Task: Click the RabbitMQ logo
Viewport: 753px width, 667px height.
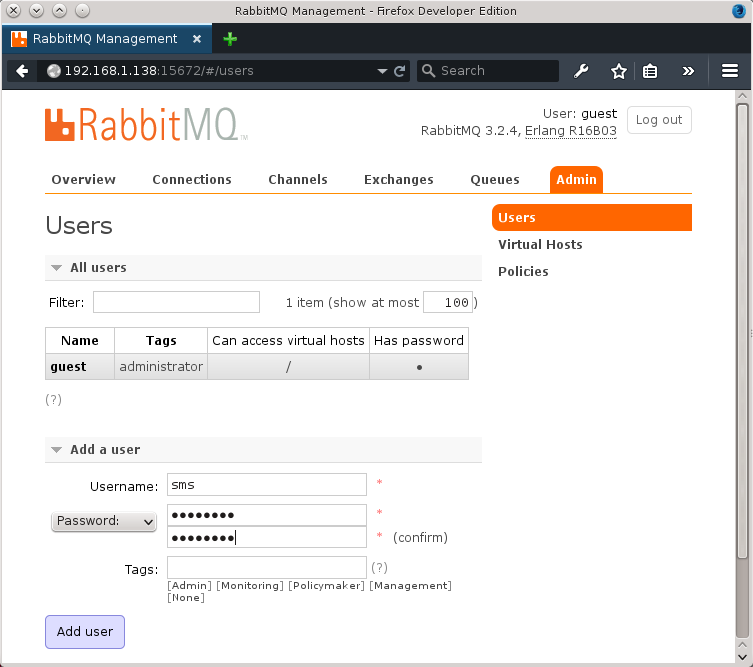Action: point(146,124)
